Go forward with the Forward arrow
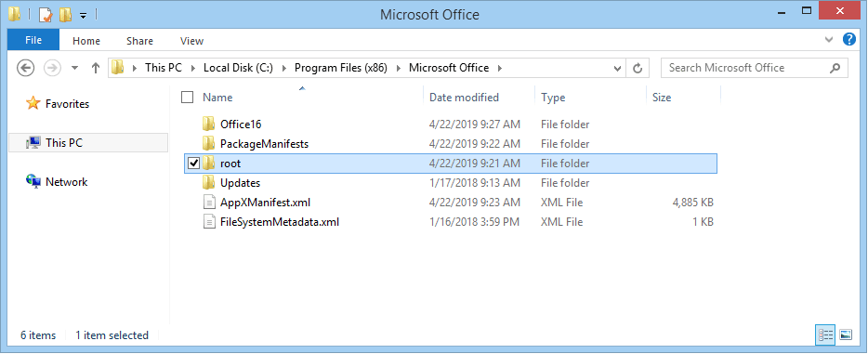868x354 pixels. click(53, 68)
